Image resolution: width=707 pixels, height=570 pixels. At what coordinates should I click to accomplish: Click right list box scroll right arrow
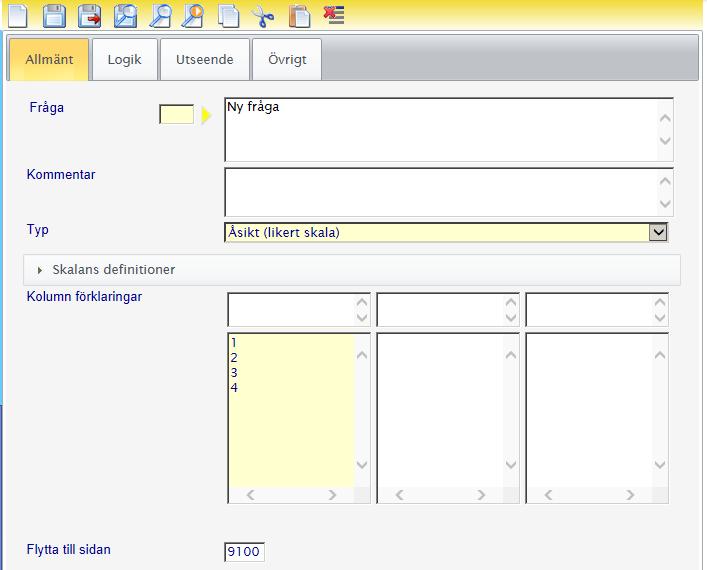click(630, 495)
